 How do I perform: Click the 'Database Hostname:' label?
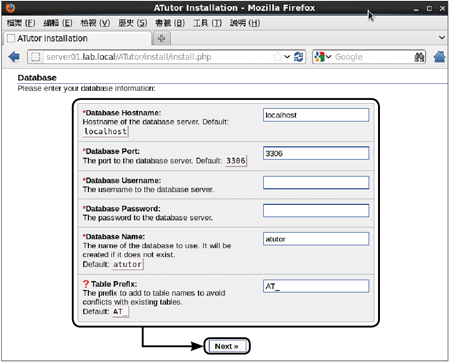click(x=122, y=113)
